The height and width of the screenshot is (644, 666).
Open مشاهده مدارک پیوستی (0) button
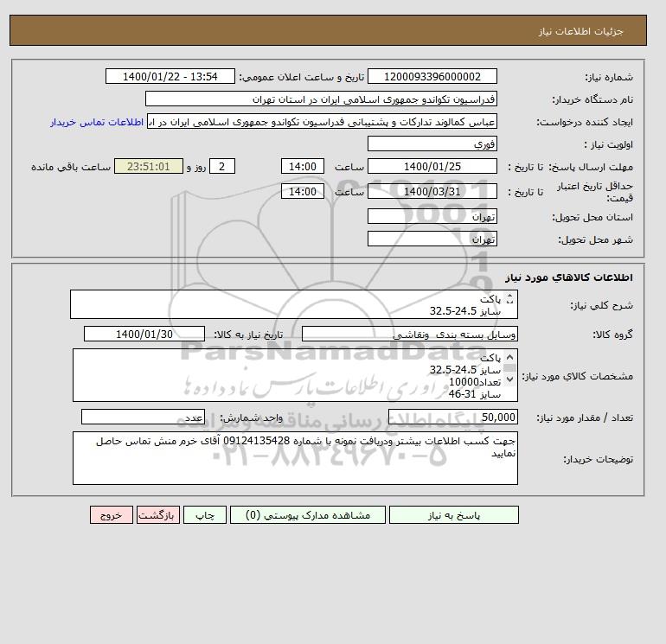[x=308, y=515]
